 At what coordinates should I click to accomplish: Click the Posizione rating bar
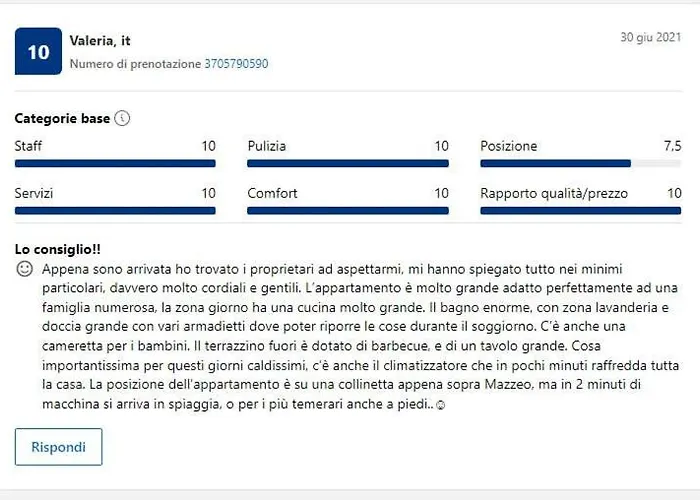click(580, 163)
